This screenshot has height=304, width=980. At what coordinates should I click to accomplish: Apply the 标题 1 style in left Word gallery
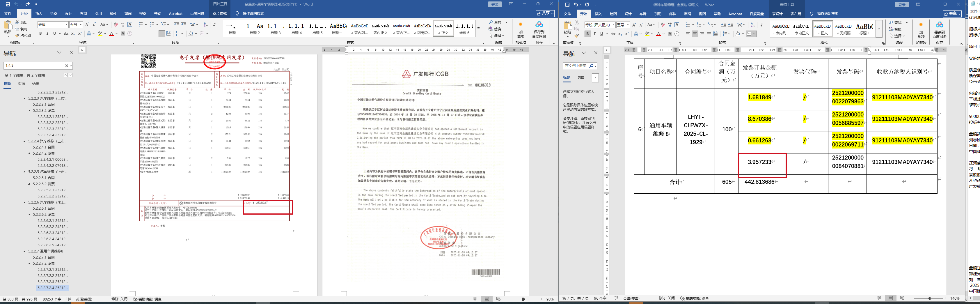234,29
